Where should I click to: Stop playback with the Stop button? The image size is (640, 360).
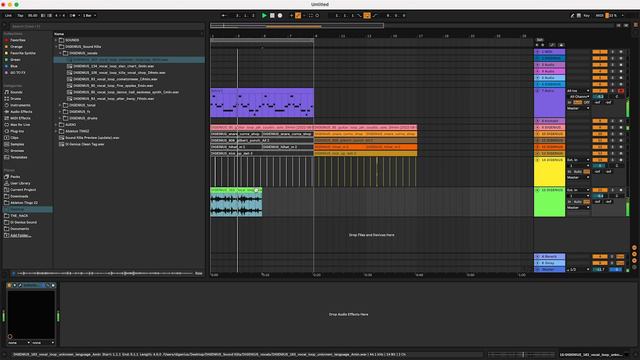(x=272, y=15)
